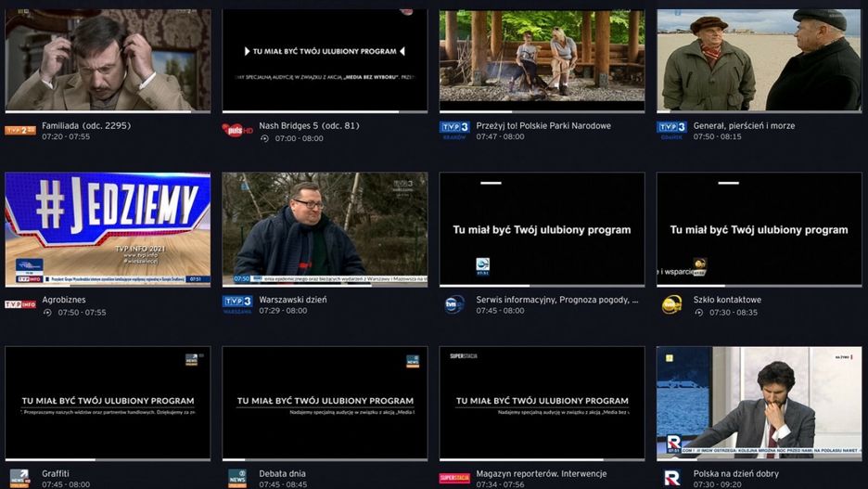
Task: Click the Graffiti title
Action: click(56, 473)
